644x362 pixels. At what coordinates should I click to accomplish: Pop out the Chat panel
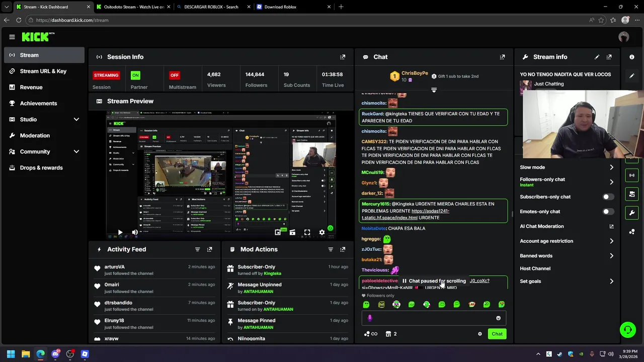(x=502, y=57)
